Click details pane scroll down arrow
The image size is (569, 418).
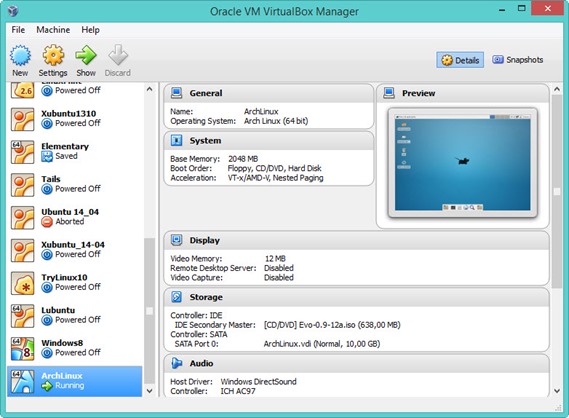tap(557, 391)
